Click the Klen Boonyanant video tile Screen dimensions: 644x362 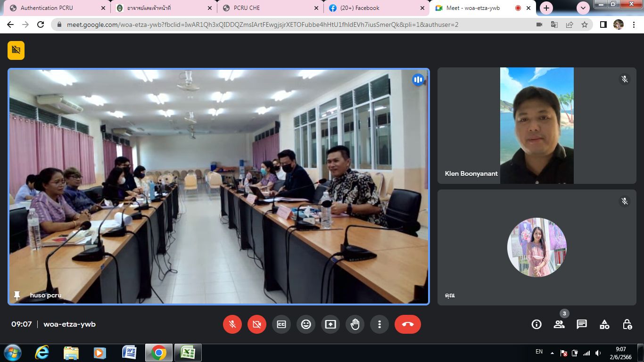point(537,125)
